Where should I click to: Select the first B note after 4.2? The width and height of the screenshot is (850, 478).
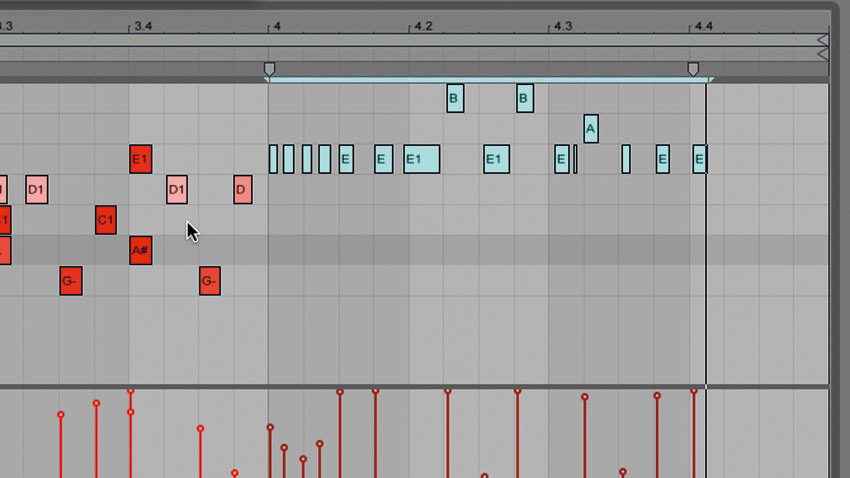coord(455,98)
